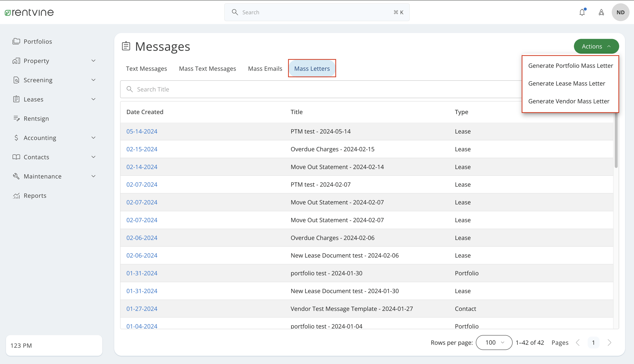Click in the Search Title field
Viewport: 634px width, 364px height.
319,89
